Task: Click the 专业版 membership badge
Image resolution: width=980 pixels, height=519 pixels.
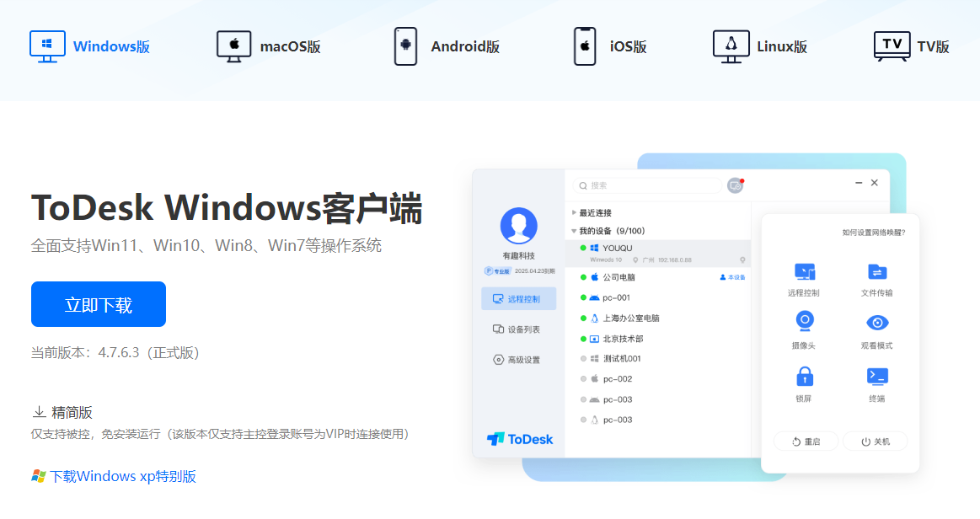Action: (498, 271)
